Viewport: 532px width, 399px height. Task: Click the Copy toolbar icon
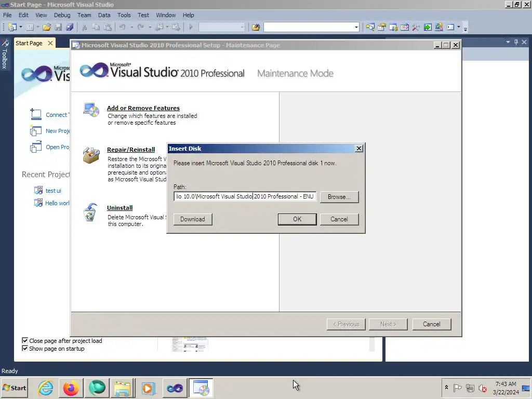pos(96,27)
